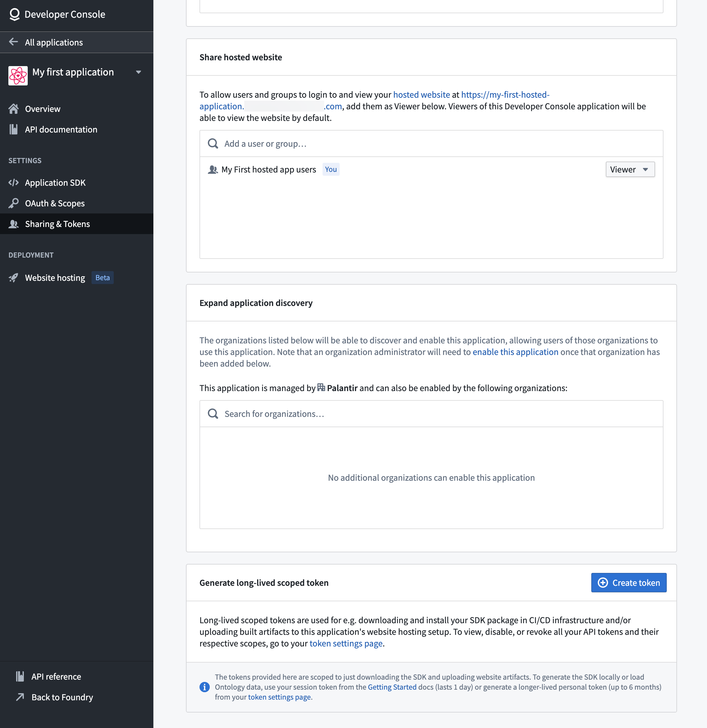Click the My First Application dropdown arrow
Image resolution: width=707 pixels, height=728 pixels.
click(x=140, y=72)
